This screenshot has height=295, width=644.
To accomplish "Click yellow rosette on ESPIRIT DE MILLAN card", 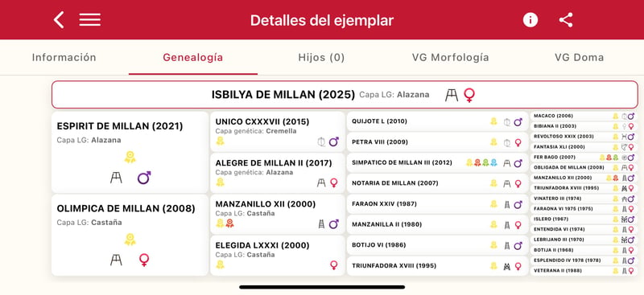I will coord(130,157).
